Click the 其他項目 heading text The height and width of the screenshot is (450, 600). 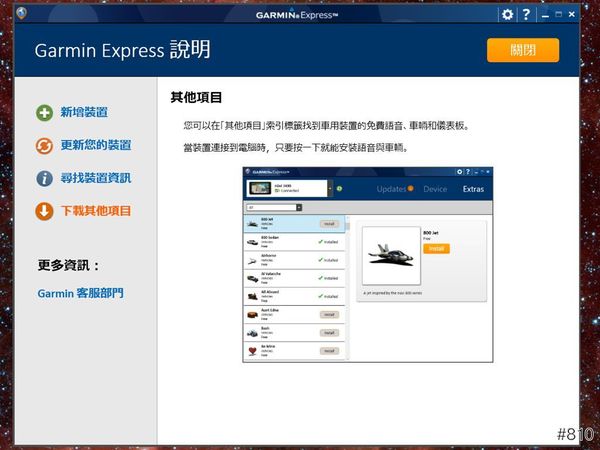click(196, 98)
